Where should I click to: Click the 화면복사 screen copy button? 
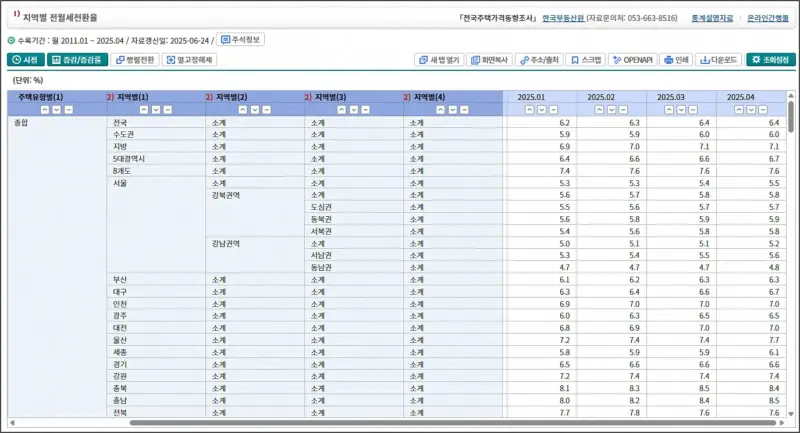tap(490, 60)
